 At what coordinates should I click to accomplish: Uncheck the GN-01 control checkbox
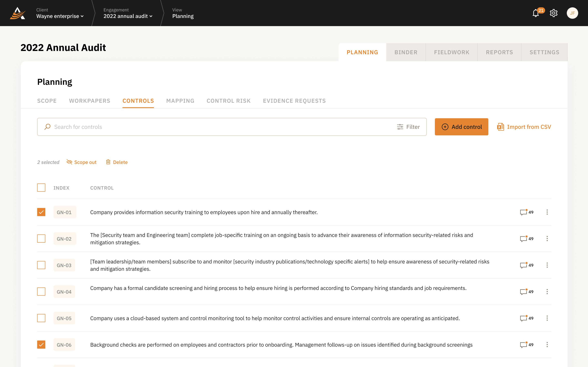[41, 212]
